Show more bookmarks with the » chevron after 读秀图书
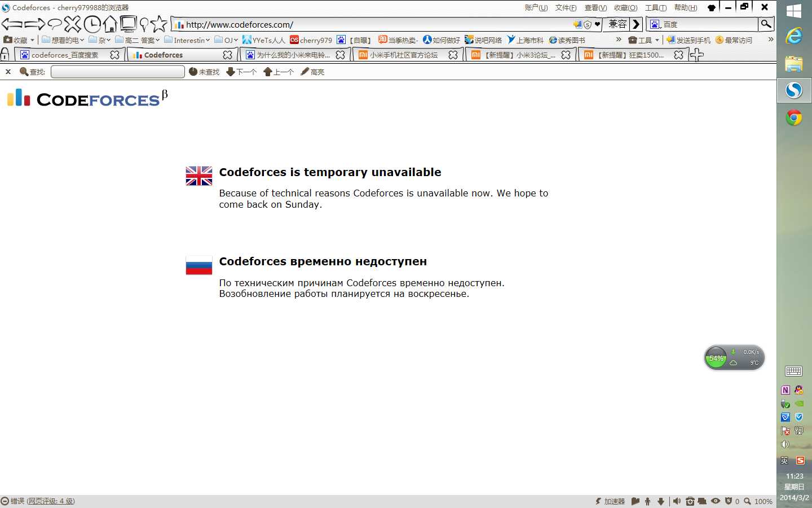Image resolution: width=812 pixels, height=508 pixels. [619, 40]
